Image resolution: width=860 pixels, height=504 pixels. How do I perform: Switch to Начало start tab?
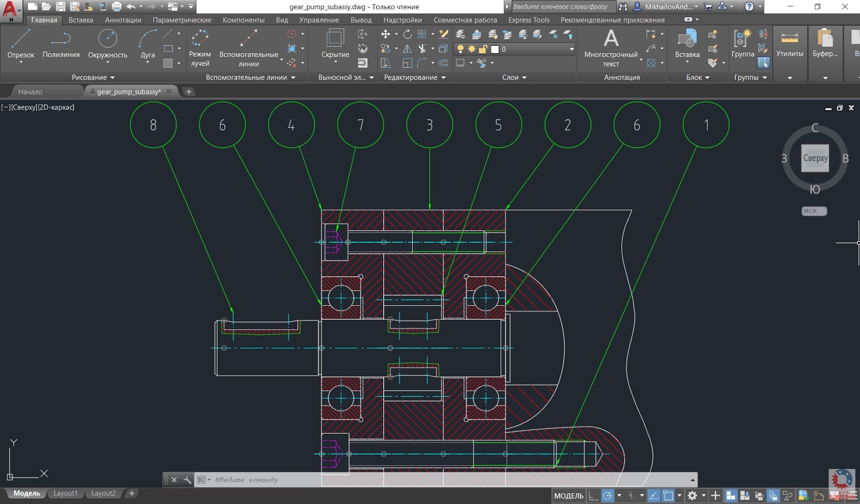click(x=30, y=92)
